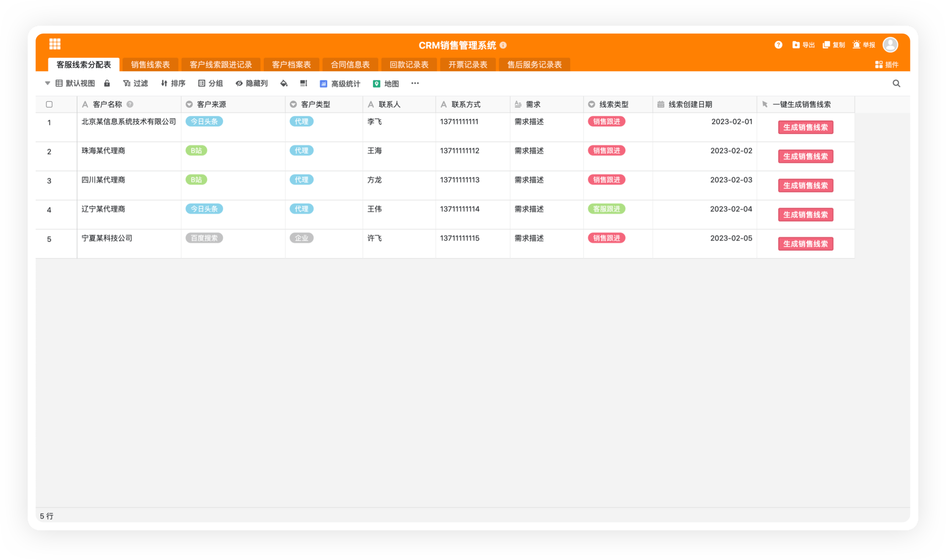946x560 pixels.
Task: Click the 导出 export button
Action: (x=804, y=45)
